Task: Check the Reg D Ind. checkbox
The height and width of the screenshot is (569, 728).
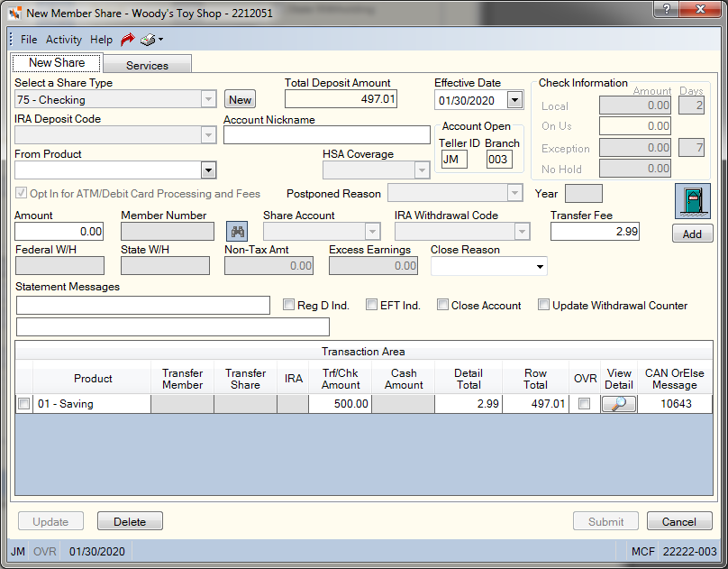Action: [288, 305]
